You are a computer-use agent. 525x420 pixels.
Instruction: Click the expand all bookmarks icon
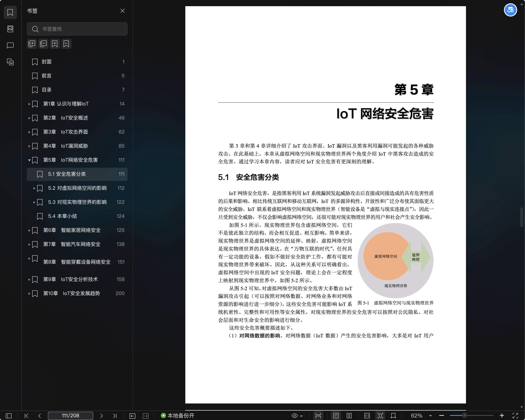(x=32, y=44)
